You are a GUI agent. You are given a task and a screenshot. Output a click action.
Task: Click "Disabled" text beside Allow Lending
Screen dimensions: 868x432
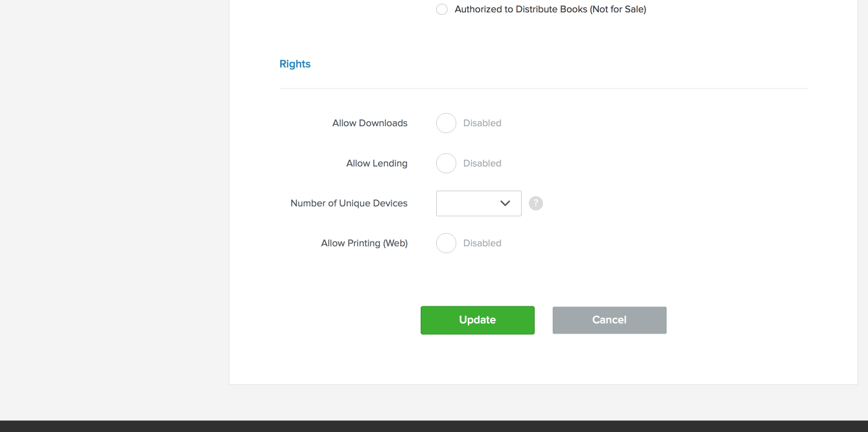[482, 163]
